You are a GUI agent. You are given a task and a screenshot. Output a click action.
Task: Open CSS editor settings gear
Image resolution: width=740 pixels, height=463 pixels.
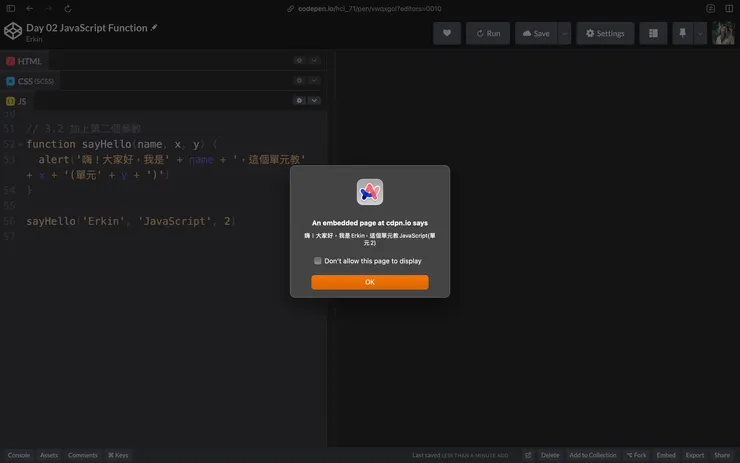pyautogui.click(x=299, y=80)
